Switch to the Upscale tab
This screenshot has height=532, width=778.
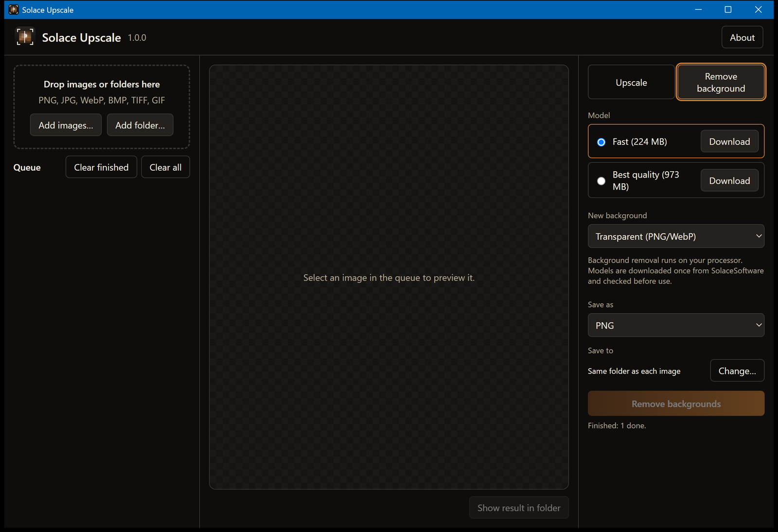pos(631,82)
